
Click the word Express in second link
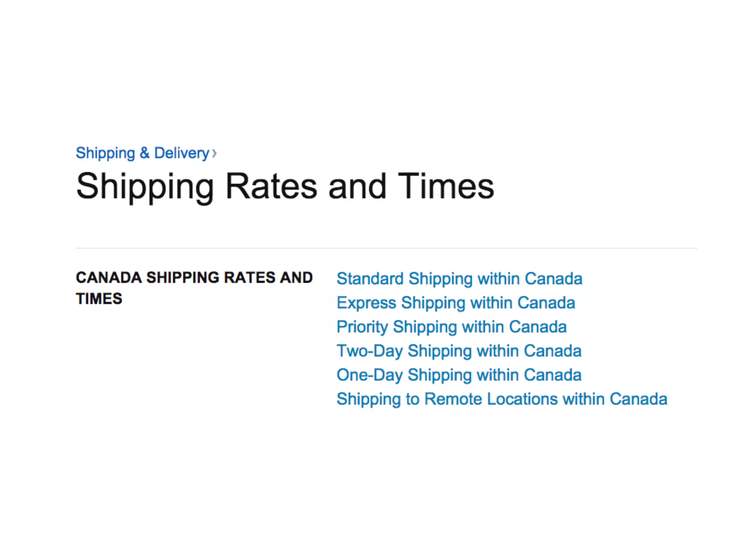coord(366,303)
